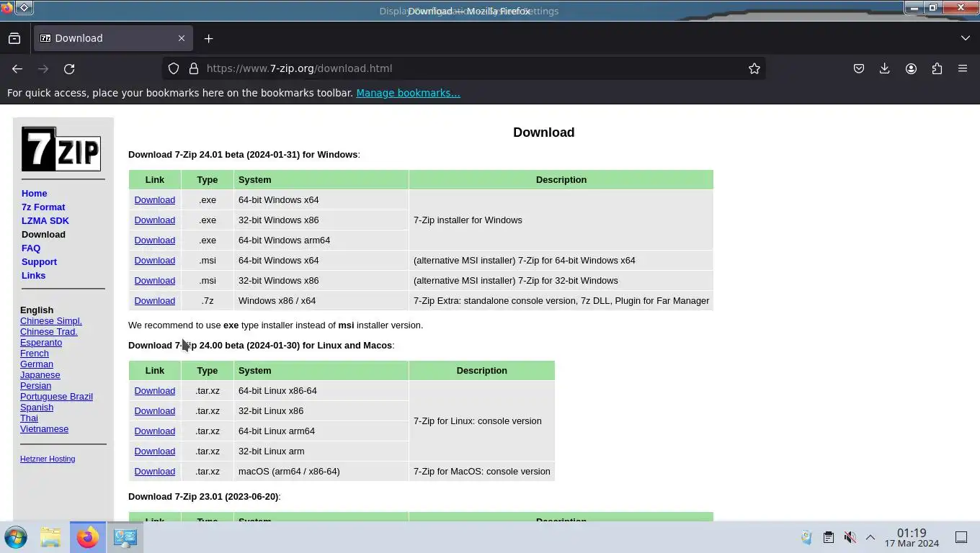Screen dimensions: 980x553
Task: Go to the Home sidebar link
Action: click(x=34, y=193)
